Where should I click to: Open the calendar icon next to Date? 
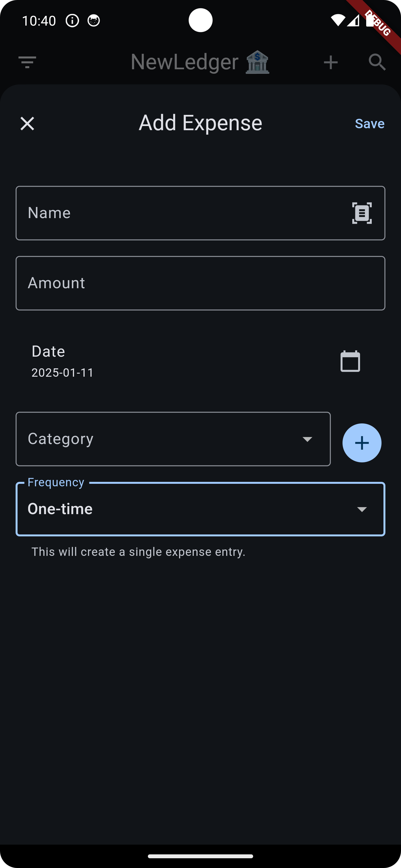point(350,361)
